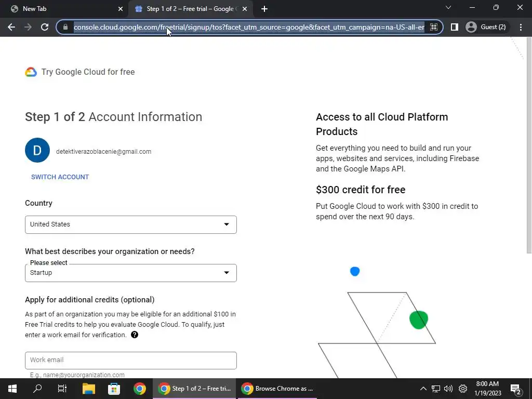The width and height of the screenshot is (532, 399).
Task: Open Task View on taskbar
Action: point(62,389)
